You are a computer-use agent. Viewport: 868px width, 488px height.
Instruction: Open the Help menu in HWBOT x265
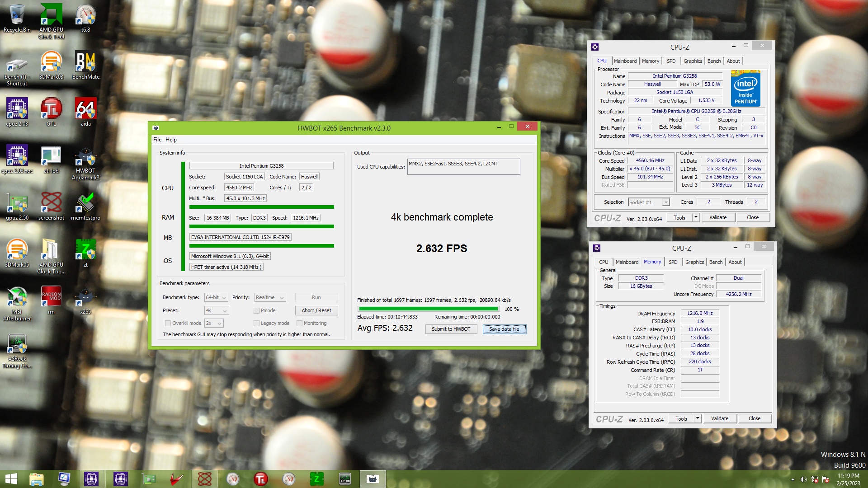click(x=171, y=140)
